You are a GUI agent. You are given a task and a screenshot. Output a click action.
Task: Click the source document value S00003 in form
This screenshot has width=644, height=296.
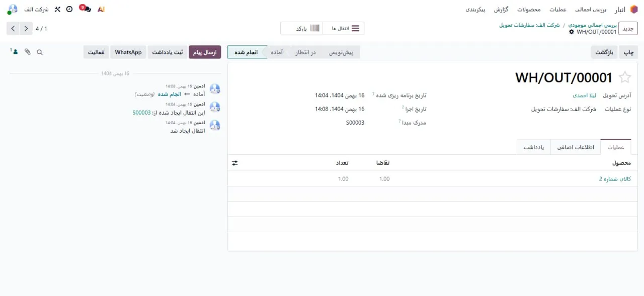(x=355, y=123)
